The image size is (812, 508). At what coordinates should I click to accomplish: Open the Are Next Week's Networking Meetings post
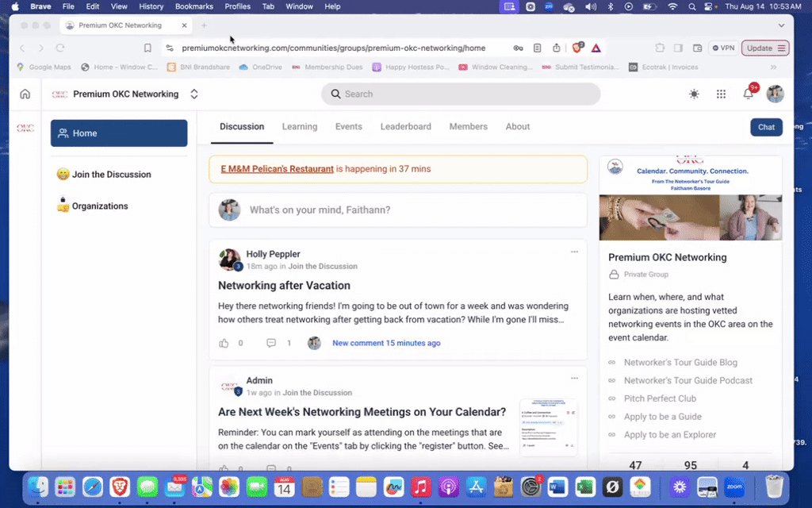coord(362,412)
